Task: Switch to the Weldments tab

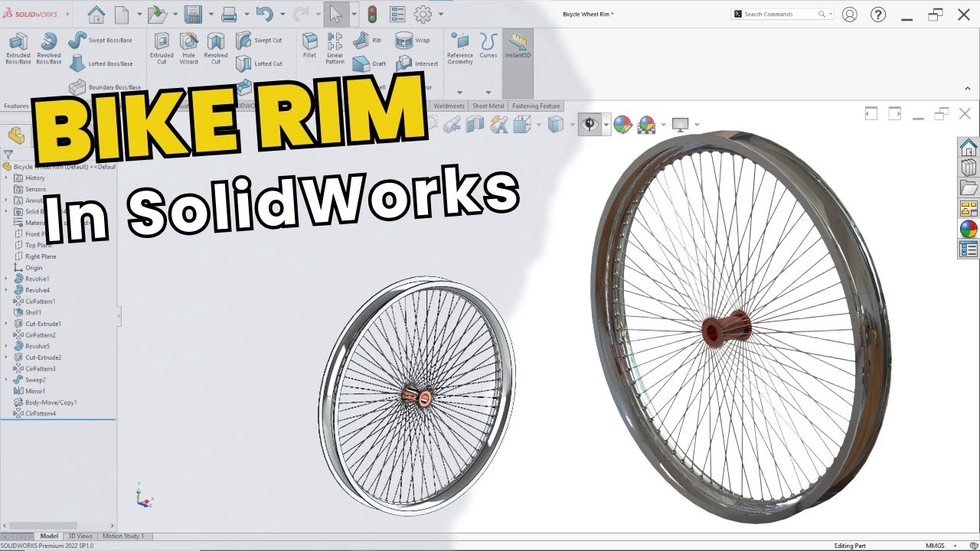Action: (x=449, y=106)
